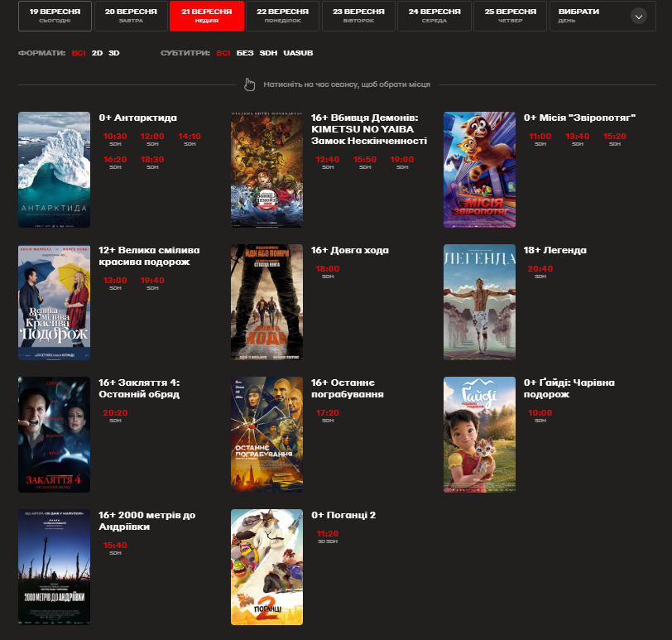The image size is (672, 640).
Task: Select the 11:20 3D Поганці 2 session
Action: (328, 534)
